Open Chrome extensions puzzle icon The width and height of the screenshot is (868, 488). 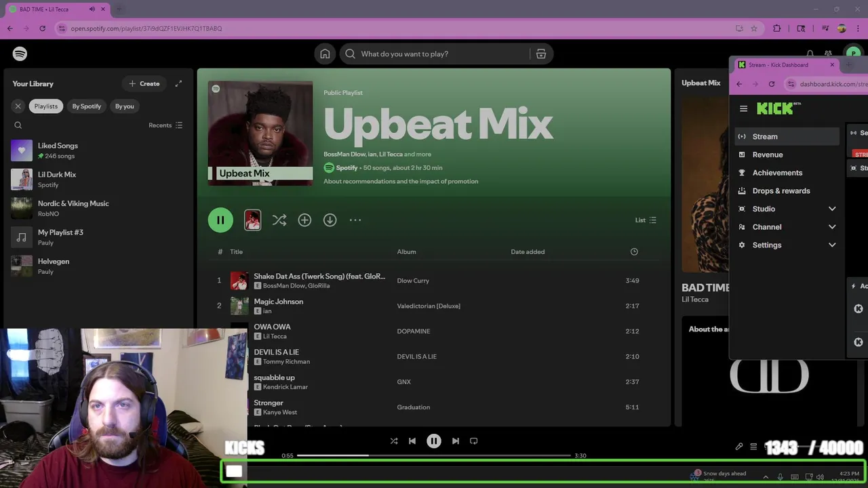[777, 28]
